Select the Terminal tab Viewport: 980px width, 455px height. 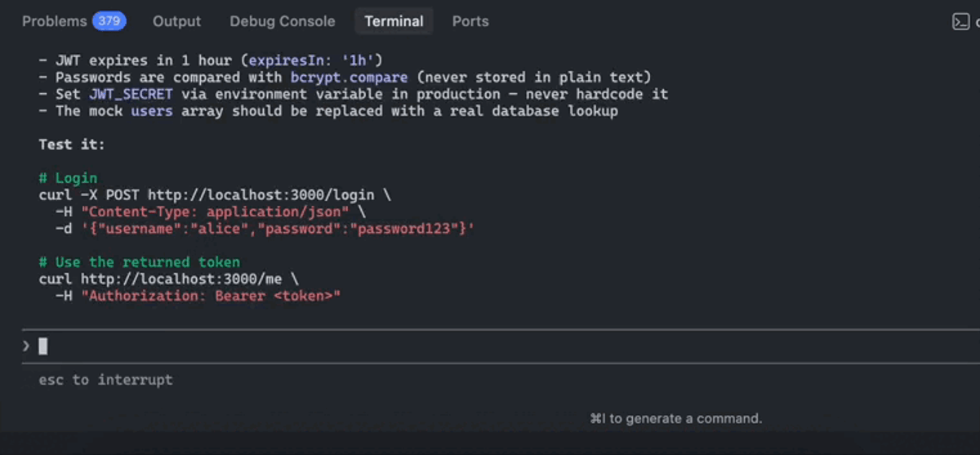tap(394, 21)
